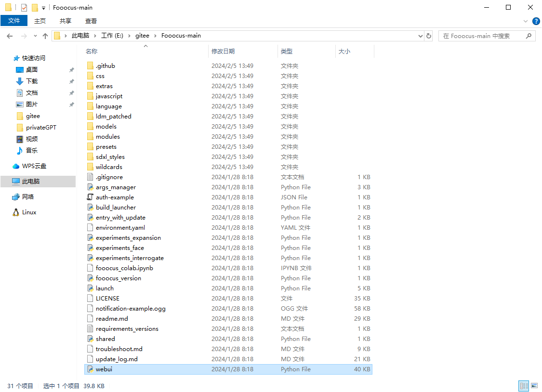Screen dimensions: 542x392
Task: Open the 查看 ribbon tab
Action: pos(91,21)
